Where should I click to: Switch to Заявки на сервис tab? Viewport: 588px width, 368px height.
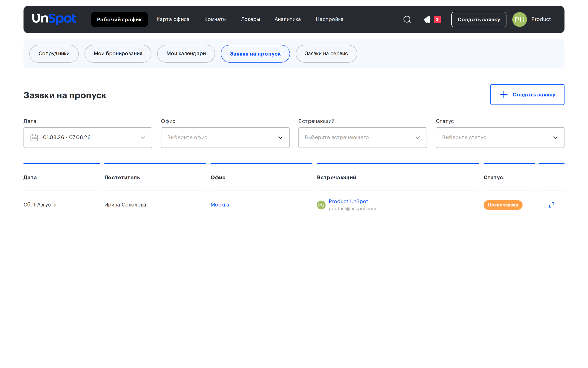[326, 54]
